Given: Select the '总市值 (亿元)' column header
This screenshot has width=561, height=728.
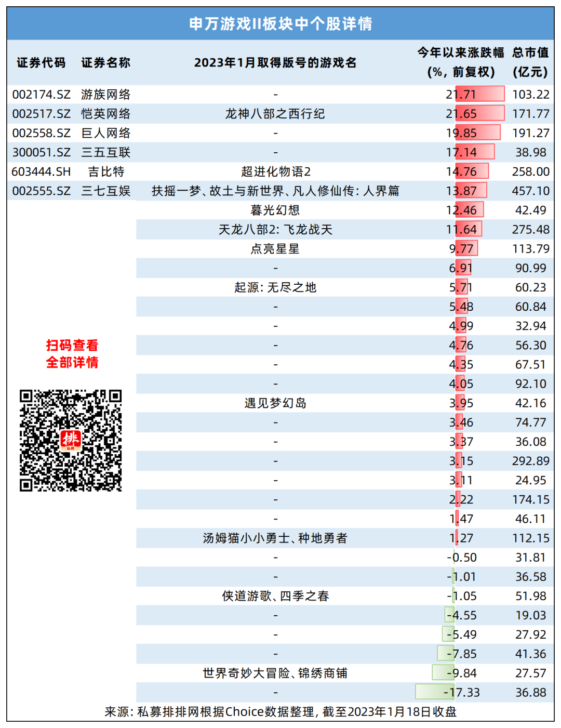Looking at the screenshot, I should 530,62.
